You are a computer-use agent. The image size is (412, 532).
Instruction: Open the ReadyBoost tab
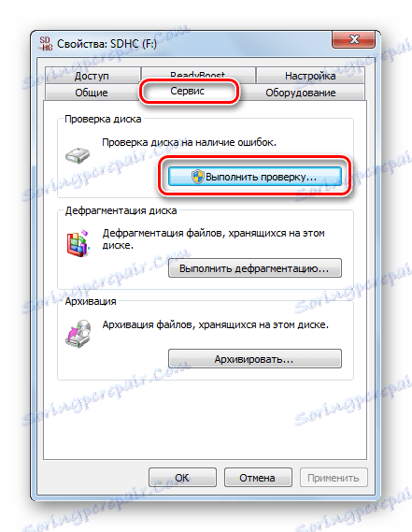tap(198, 74)
